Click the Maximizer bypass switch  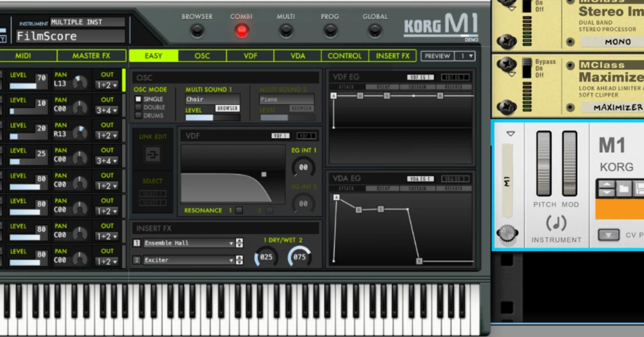point(527,68)
